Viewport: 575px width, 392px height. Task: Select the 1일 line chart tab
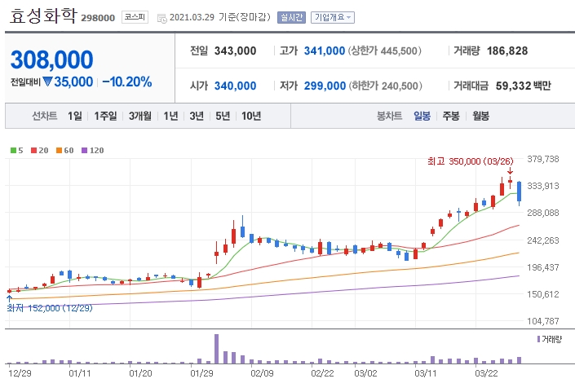point(75,117)
